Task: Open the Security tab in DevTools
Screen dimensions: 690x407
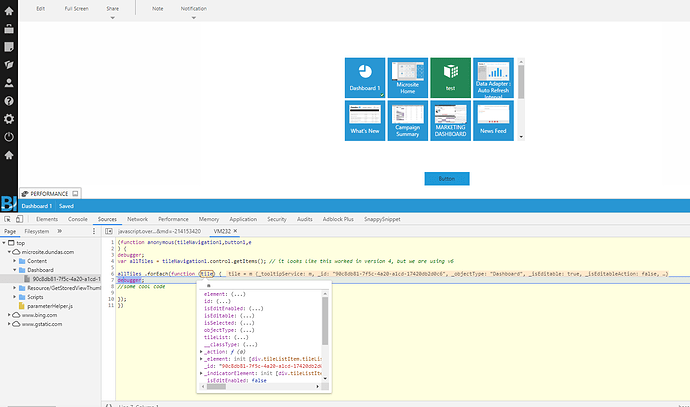Action: coord(277,219)
